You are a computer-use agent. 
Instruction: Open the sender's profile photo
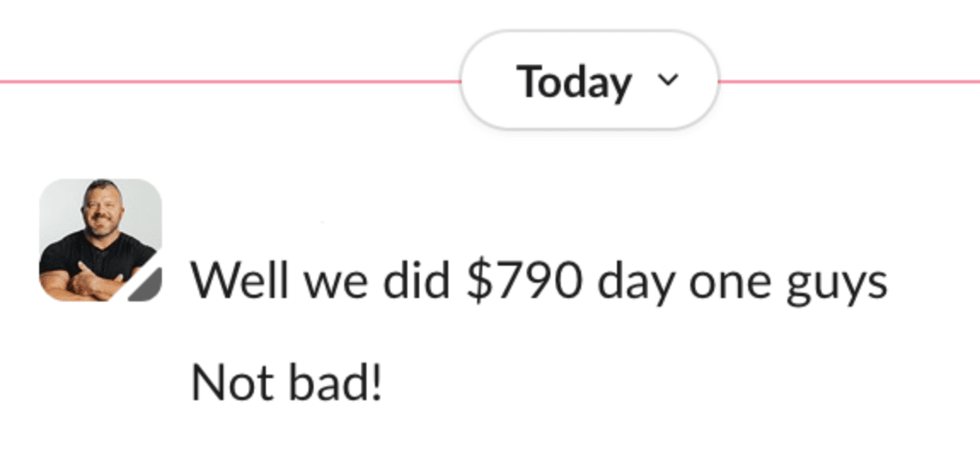[x=101, y=240]
